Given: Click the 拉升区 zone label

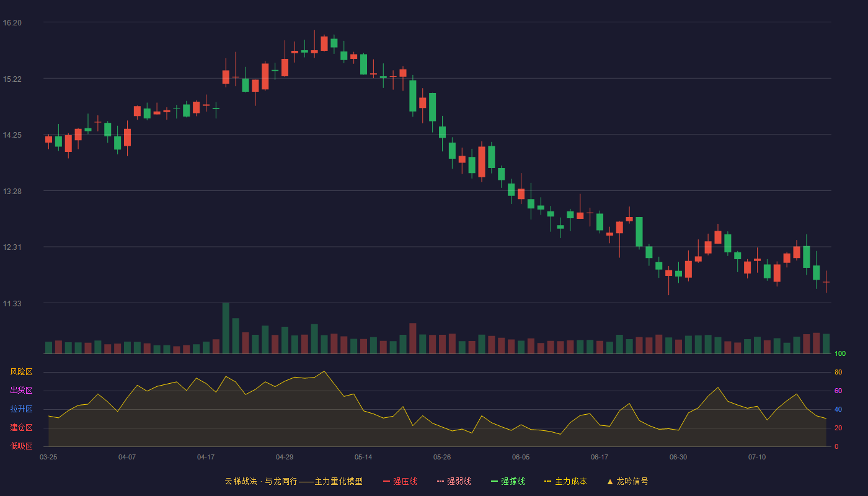Looking at the screenshot, I should click(21, 409).
